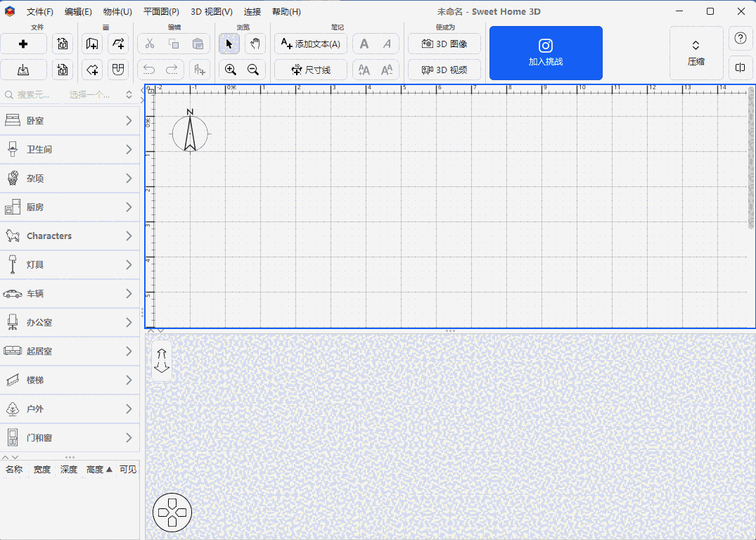Select the create walls tool
Image resolution: width=756 pixels, height=540 pixels.
click(92, 44)
